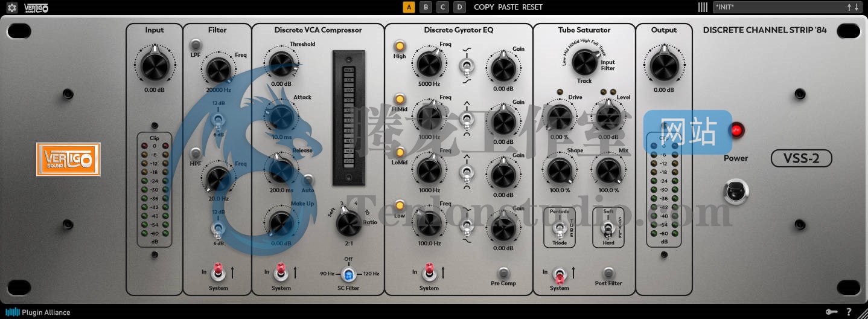Flip the Soft/Hard style switch
The height and width of the screenshot is (319, 868).
click(x=608, y=228)
